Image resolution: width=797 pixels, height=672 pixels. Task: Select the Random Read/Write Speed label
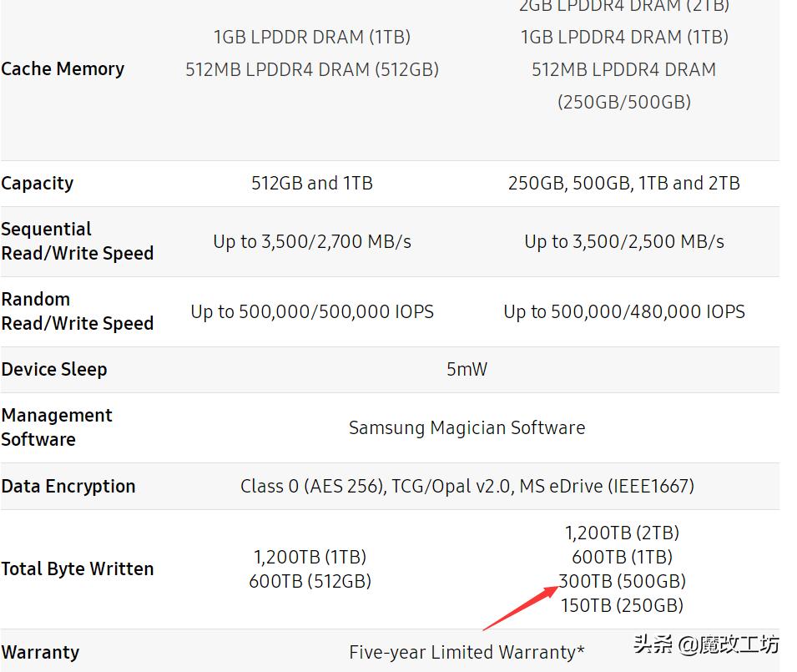(77, 311)
